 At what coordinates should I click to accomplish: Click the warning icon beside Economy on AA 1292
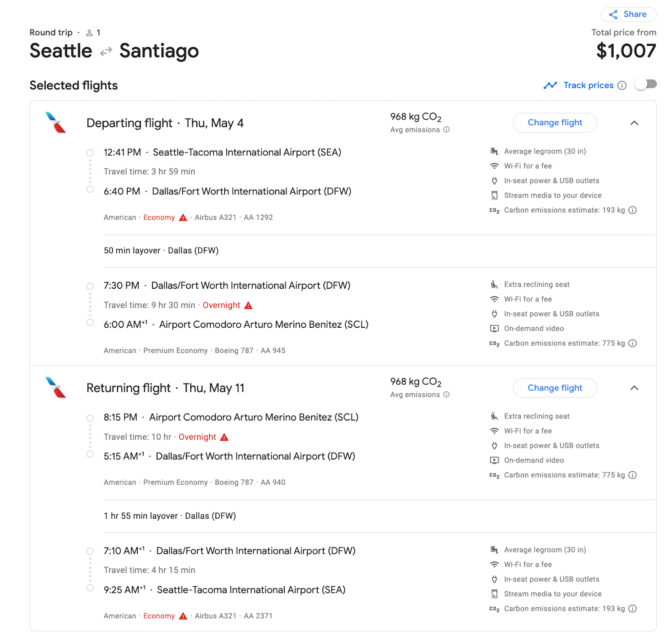(x=183, y=217)
